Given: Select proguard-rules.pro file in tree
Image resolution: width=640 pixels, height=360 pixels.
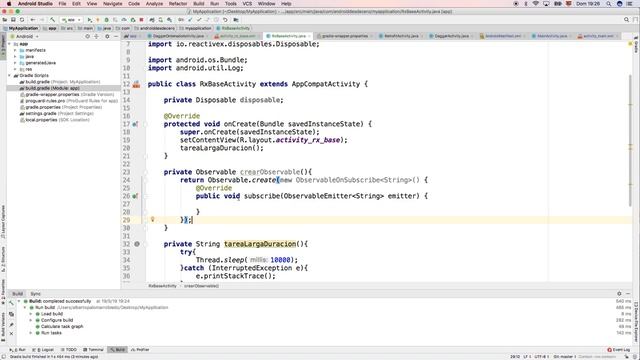Looking at the screenshot, I should [x=69, y=101].
